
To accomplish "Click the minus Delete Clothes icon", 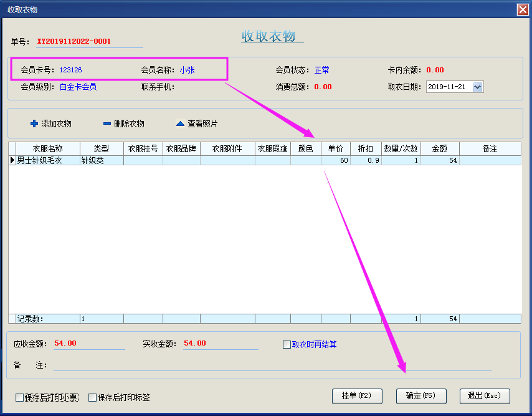I will click(x=107, y=124).
